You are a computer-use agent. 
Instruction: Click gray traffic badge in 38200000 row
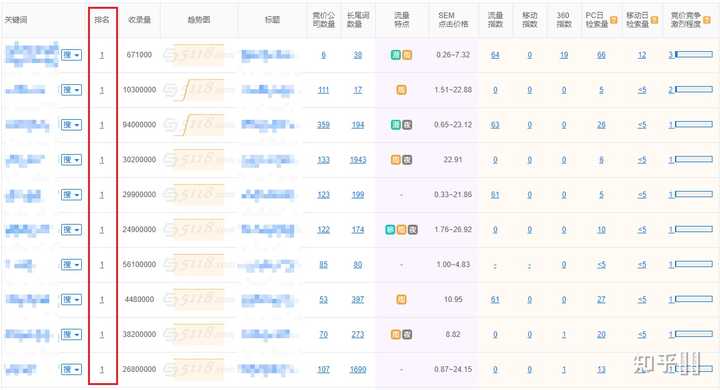pyautogui.click(x=407, y=334)
